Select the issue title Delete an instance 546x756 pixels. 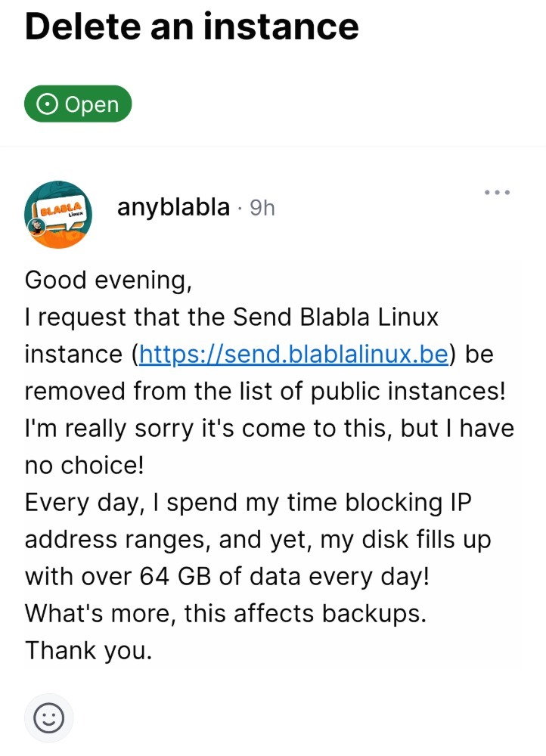click(192, 26)
